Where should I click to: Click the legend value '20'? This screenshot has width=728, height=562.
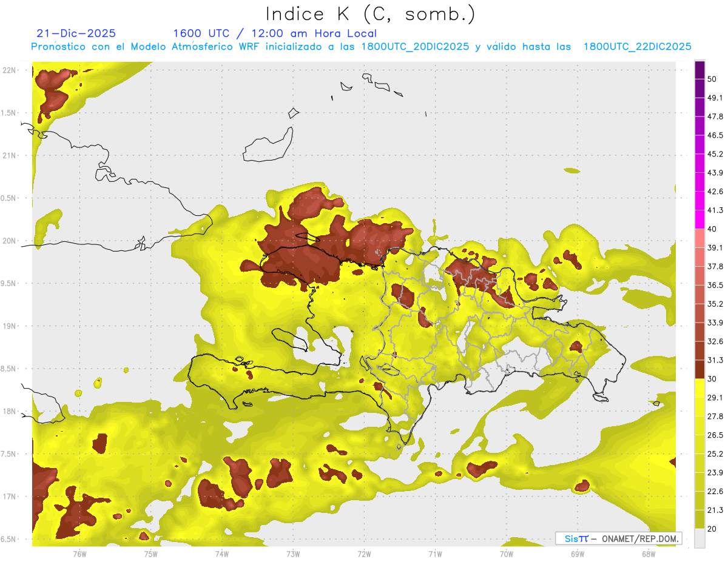712,529
